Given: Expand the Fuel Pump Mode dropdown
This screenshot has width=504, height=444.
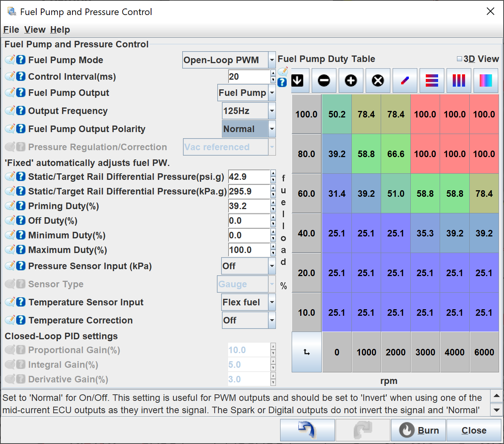Looking at the screenshot, I should (x=272, y=60).
